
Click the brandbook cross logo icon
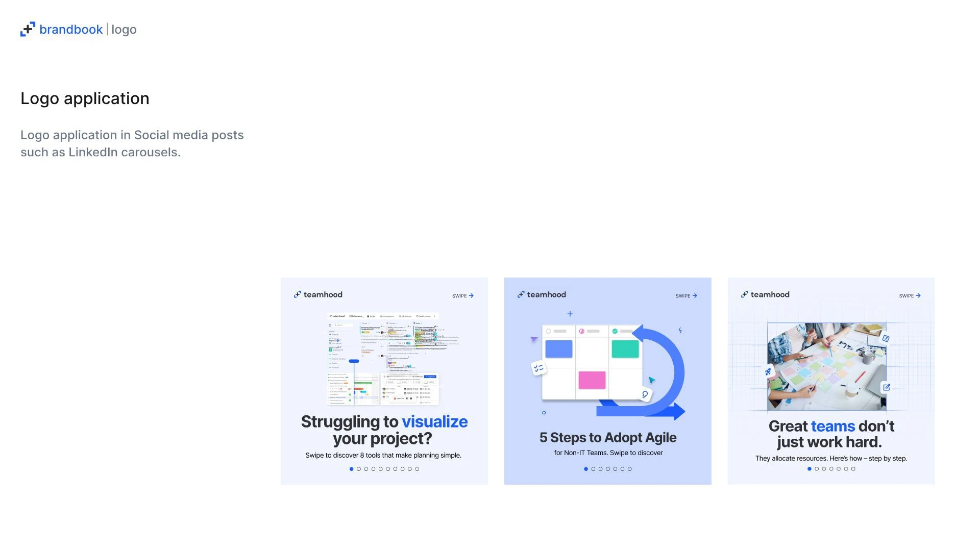[28, 30]
